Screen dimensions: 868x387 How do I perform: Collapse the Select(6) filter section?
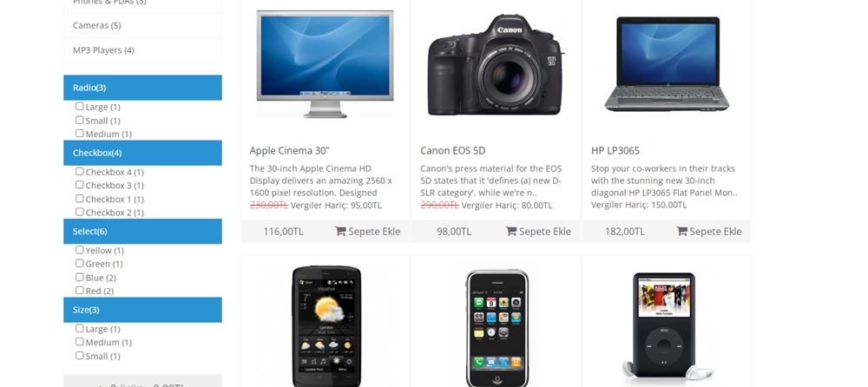tap(143, 231)
